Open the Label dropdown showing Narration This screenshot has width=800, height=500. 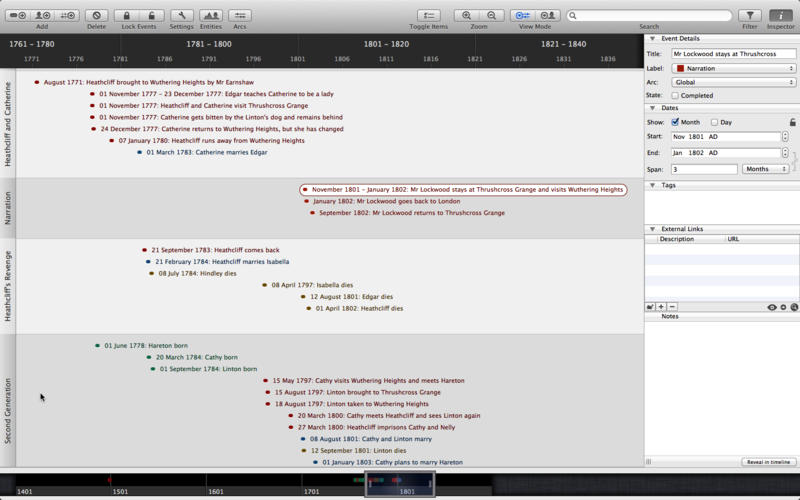(733, 68)
